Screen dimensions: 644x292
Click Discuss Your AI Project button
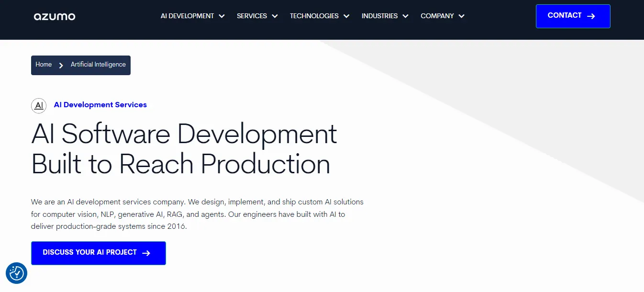pyautogui.click(x=99, y=253)
